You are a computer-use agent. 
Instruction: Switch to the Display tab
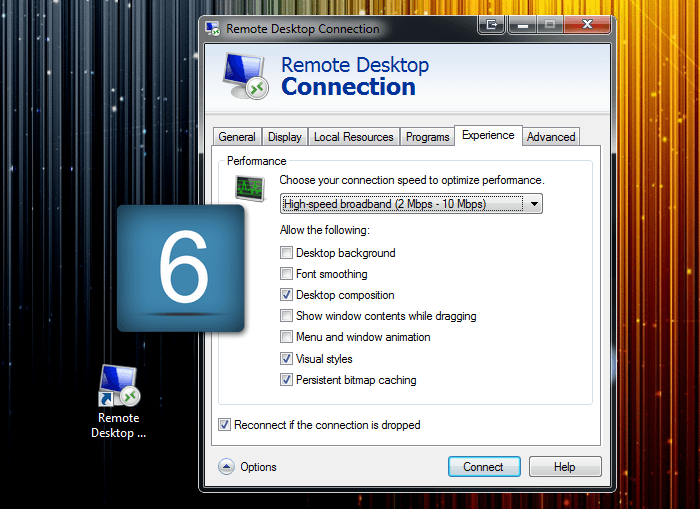[284, 137]
